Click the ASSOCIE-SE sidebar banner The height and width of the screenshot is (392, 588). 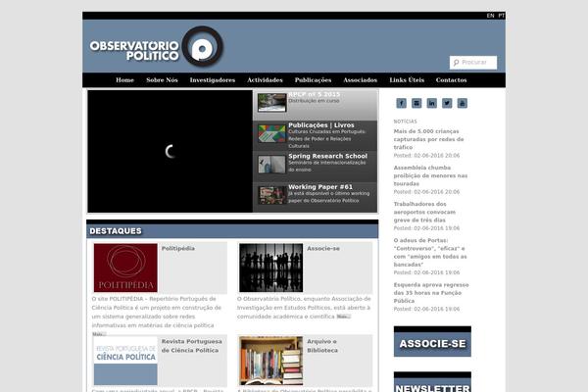click(x=432, y=341)
